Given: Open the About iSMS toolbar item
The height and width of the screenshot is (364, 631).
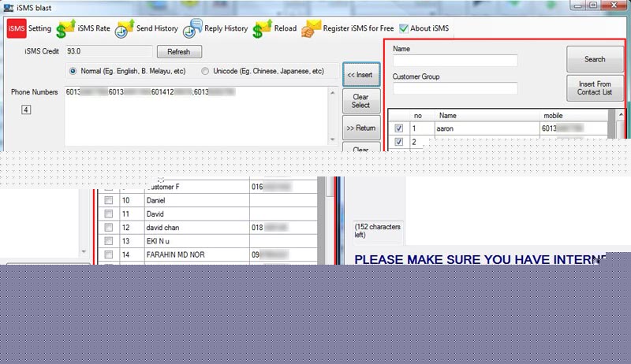Looking at the screenshot, I should (429, 28).
